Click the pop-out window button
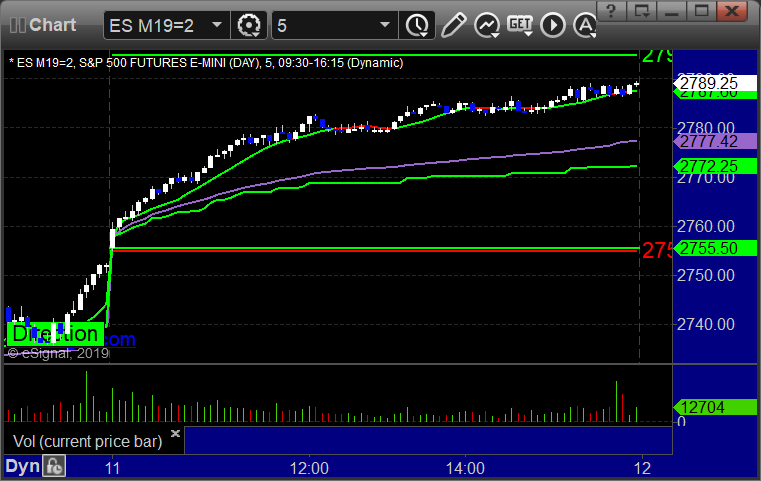Screen dimensions: 761x481 click(642, 11)
